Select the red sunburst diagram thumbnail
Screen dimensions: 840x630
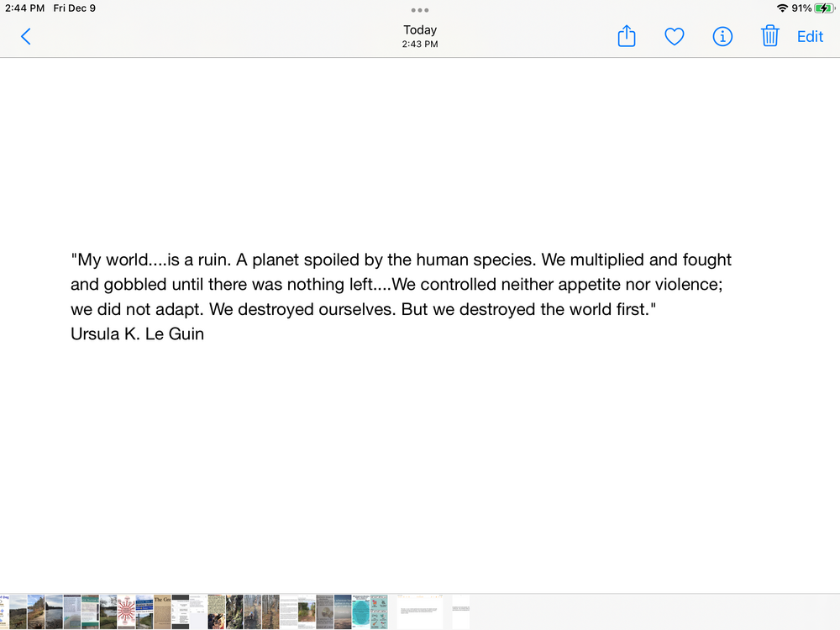pyautogui.click(x=126, y=612)
